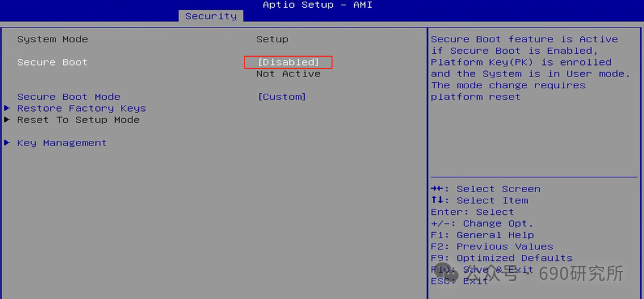The image size is (644, 299).
Task: Open the Key Management submenu
Action: coord(61,143)
